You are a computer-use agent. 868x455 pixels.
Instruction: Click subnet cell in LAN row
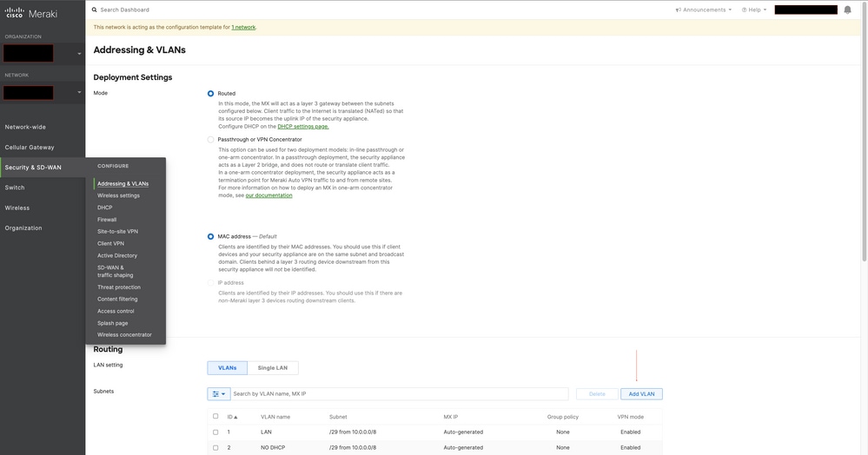(353, 432)
